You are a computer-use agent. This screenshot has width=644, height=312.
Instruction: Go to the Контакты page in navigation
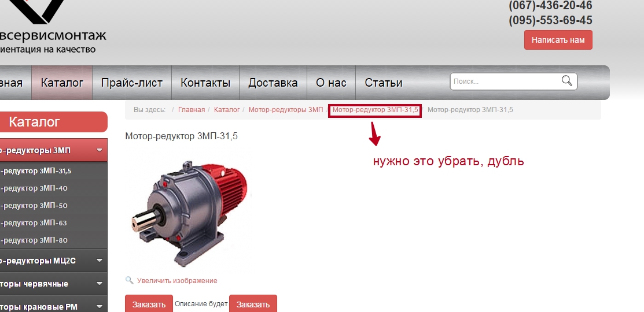coord(205,83)
